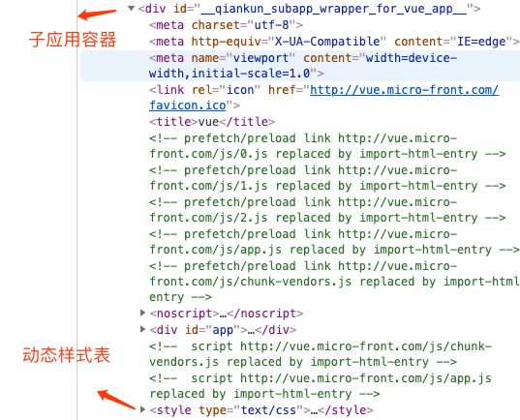Expand the noscript element
The width and height of the screenshot is (520, 420).
143,313
